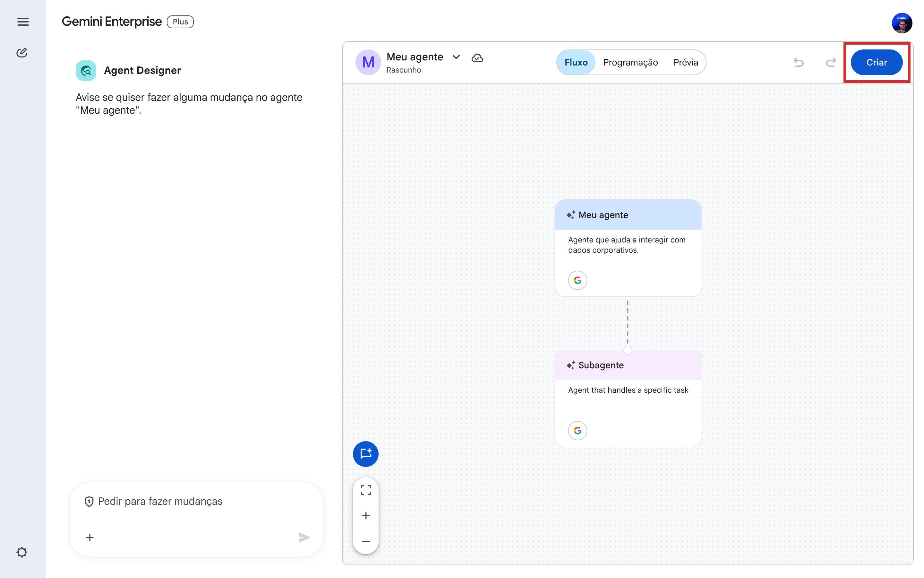Click 'Agente que ajuda a interagir' description
The image size is (924, 578).
[627, 245]
